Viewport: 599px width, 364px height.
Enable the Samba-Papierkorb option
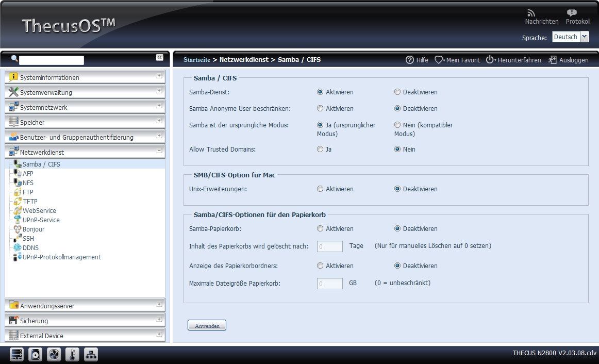coord(320,228)
